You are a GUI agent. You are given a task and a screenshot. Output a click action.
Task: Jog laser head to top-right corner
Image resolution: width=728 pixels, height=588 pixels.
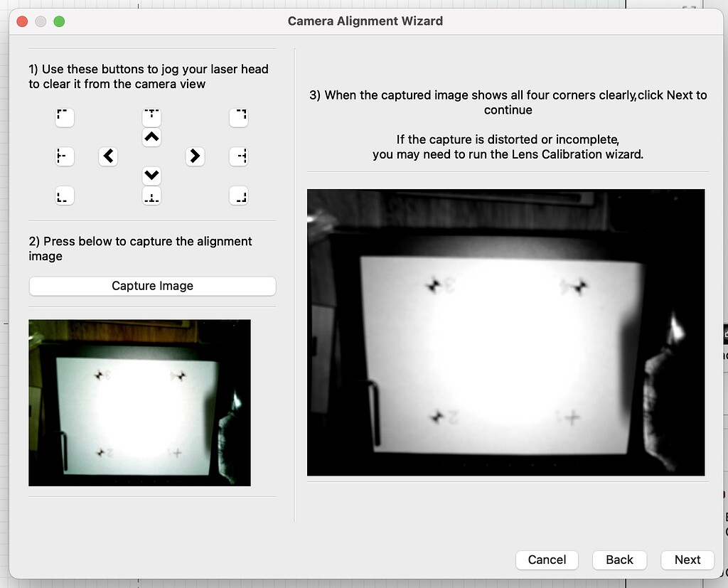[238, 117]
